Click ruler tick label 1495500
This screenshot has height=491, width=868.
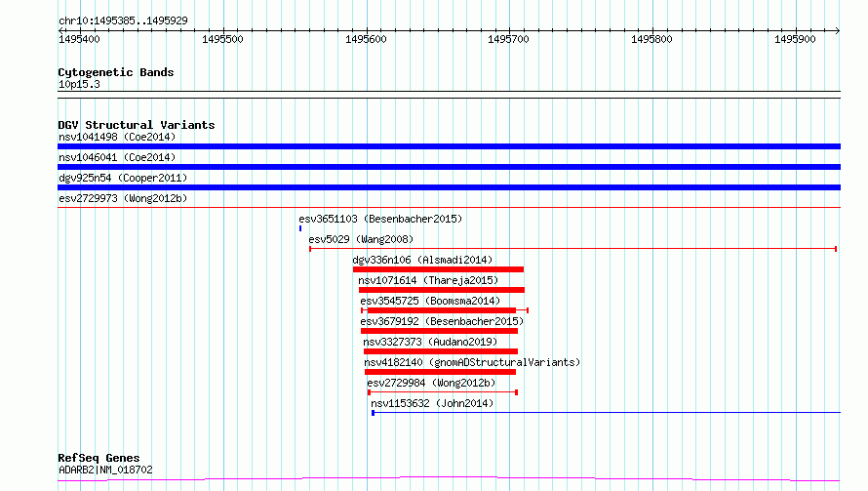222,39
